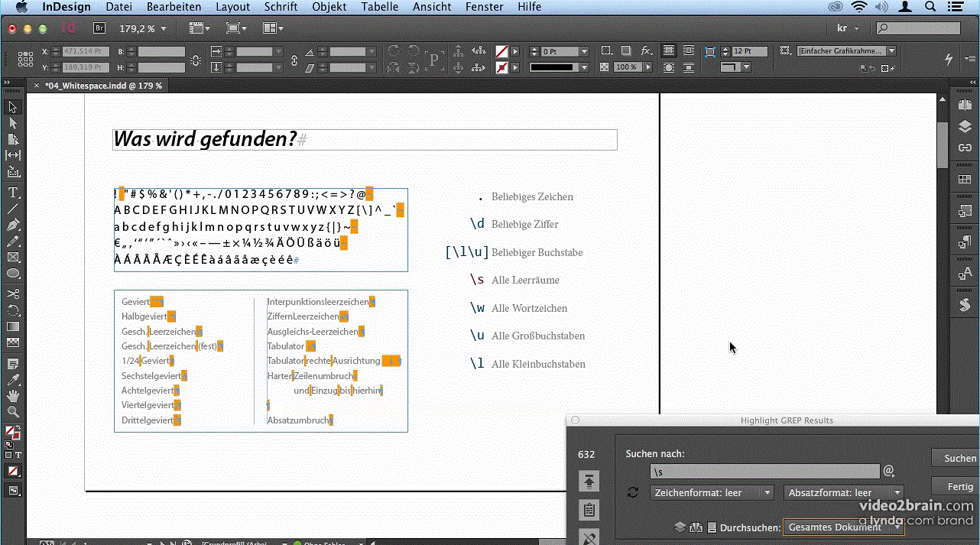Click the fill color swatch in control bar
980x545 pixels.
(501, 51)
